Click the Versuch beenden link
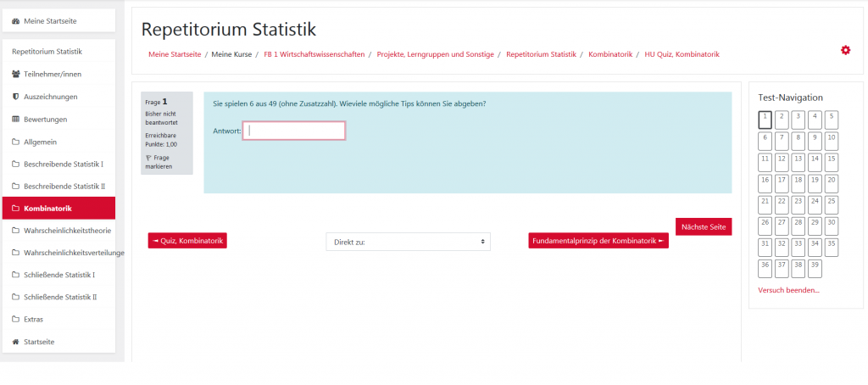868x385 pixels. click(x=788, y=290)
